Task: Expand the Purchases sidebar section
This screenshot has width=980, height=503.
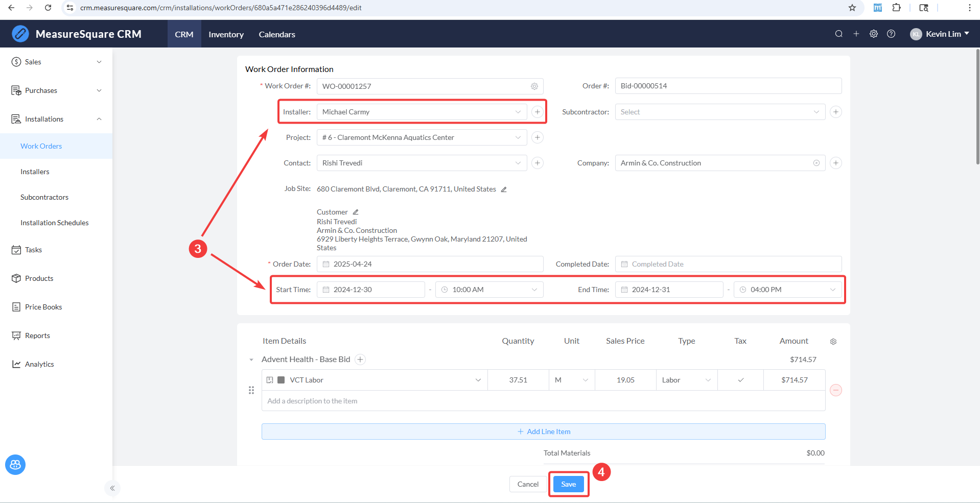Action: coord(56,90)
